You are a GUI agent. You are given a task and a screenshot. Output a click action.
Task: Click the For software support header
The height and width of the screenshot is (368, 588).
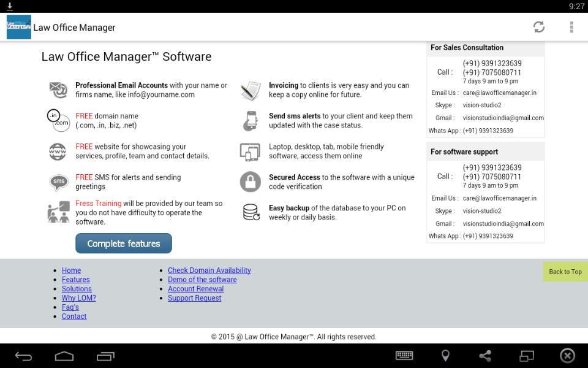tap(485, 151)
